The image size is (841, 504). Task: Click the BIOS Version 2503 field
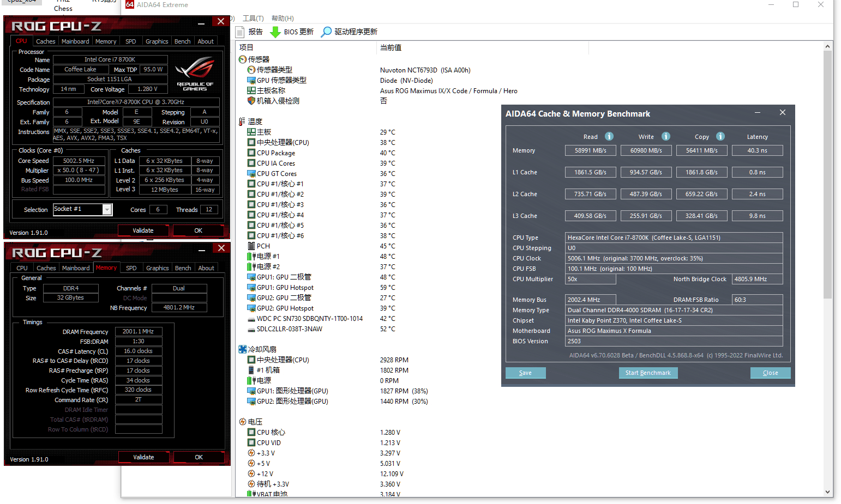(x=674, y=341)
